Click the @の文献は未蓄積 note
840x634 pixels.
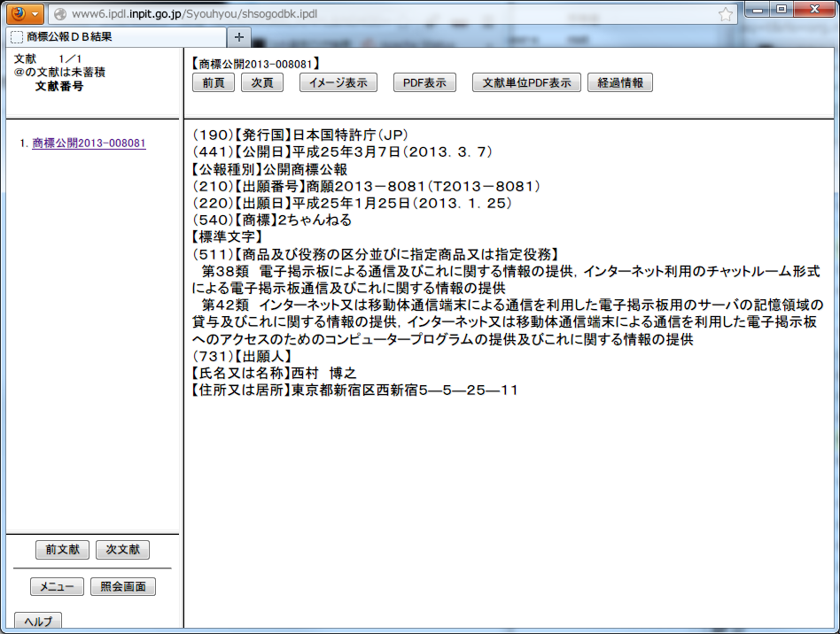click(59, 73)
